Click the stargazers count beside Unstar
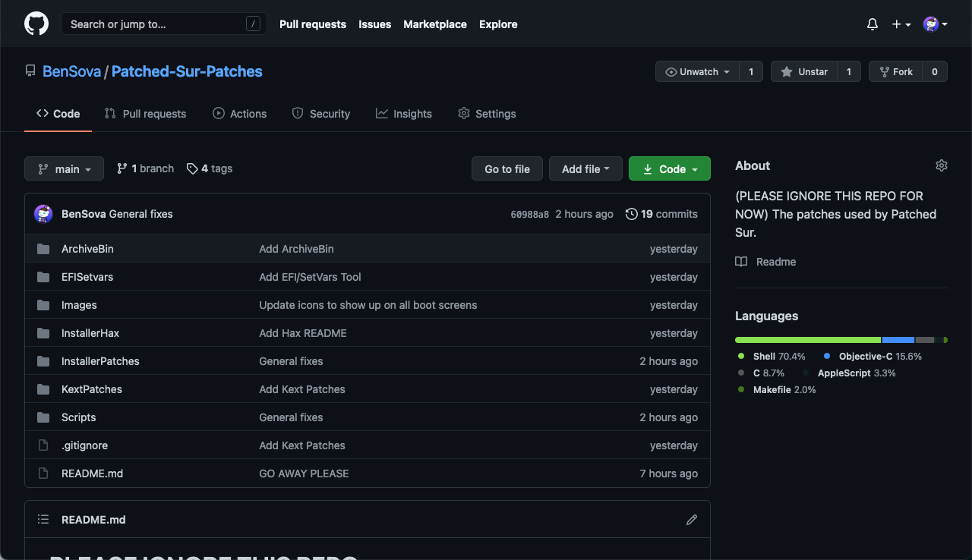 849,71
